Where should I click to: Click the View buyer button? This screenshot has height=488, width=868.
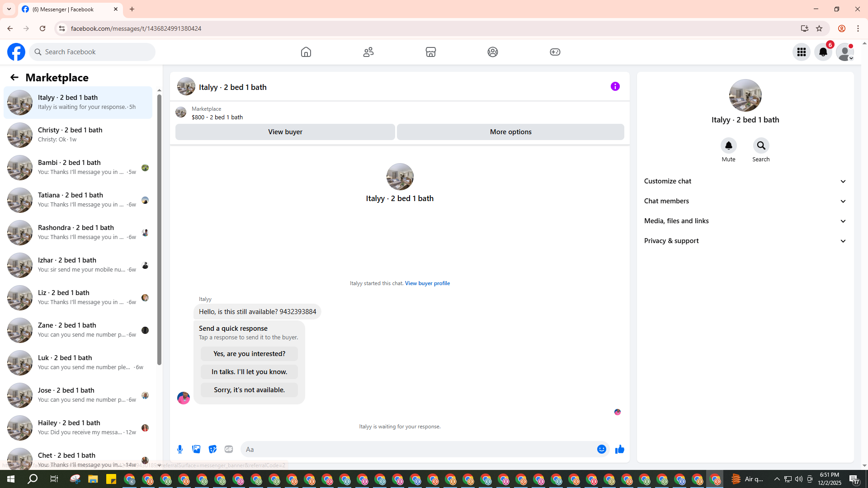point(285,132)
